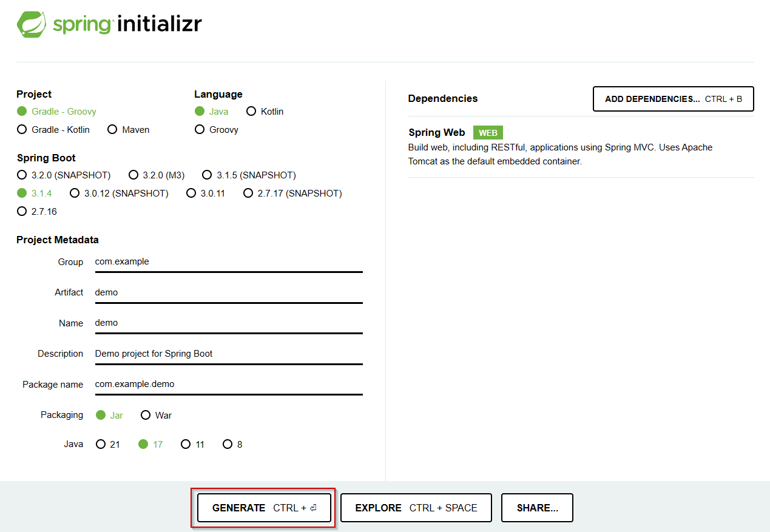Select Gradle - Groovy project type

pos(56,112)
